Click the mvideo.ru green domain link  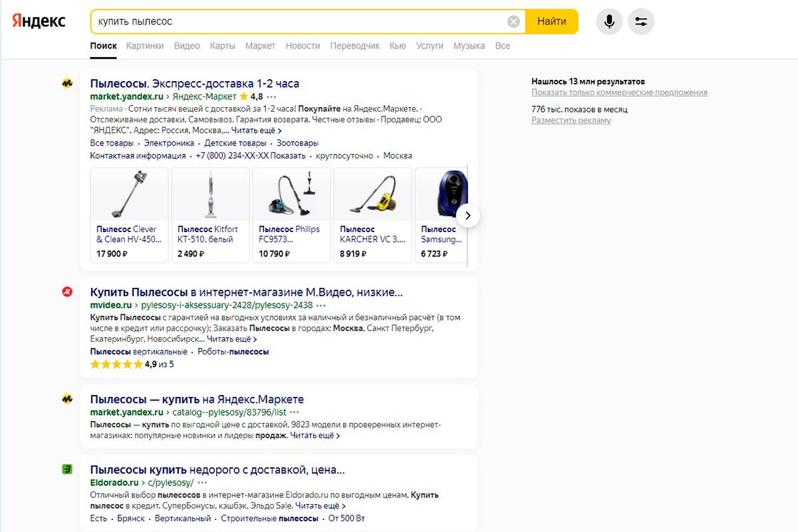tap(110, 305)
